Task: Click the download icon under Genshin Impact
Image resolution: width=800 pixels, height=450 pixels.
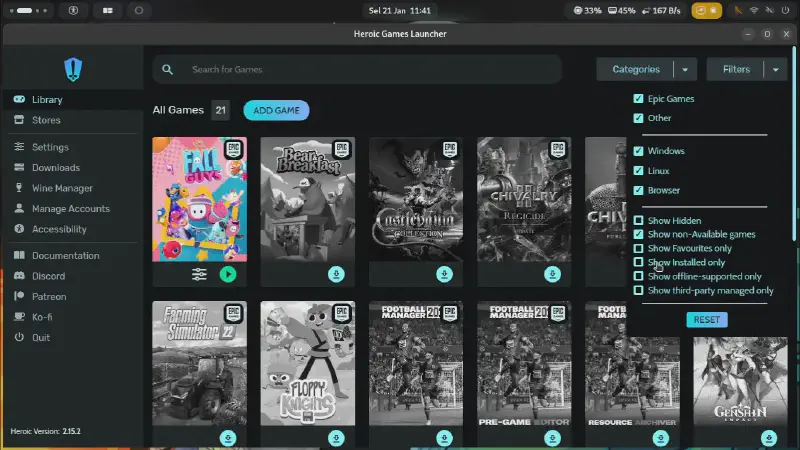Action: coord(768,438)
